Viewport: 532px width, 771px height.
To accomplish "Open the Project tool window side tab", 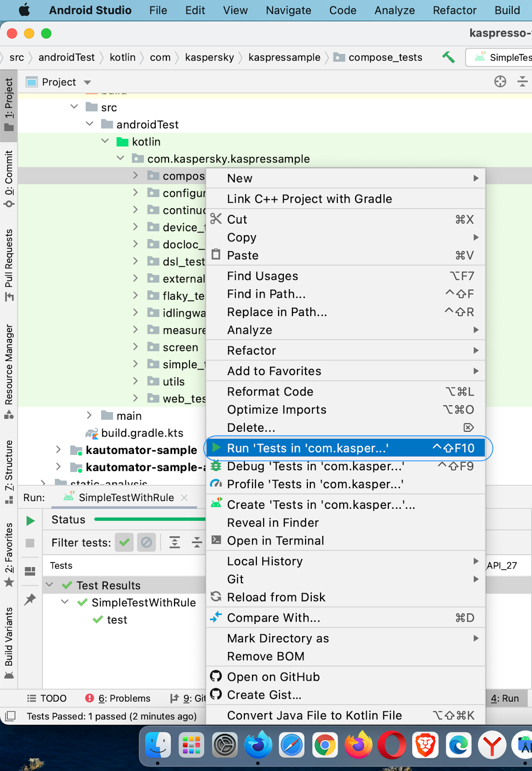I will point(9,105).
